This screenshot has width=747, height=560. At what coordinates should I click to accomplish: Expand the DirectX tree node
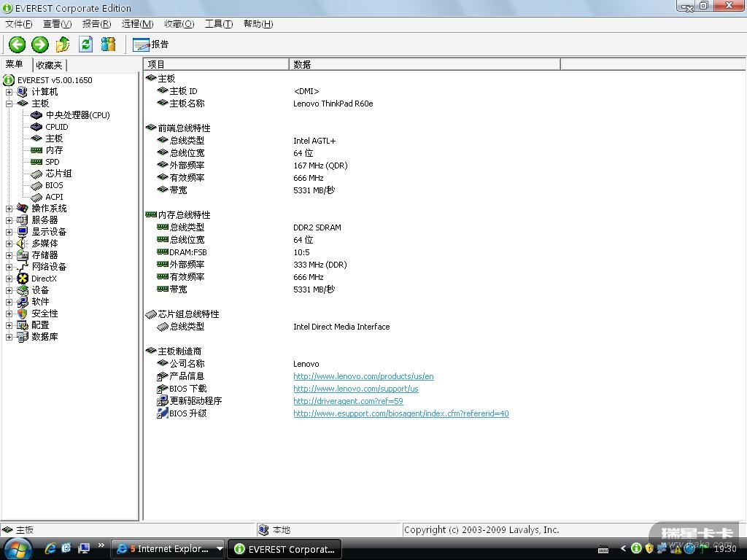[9, 279]
